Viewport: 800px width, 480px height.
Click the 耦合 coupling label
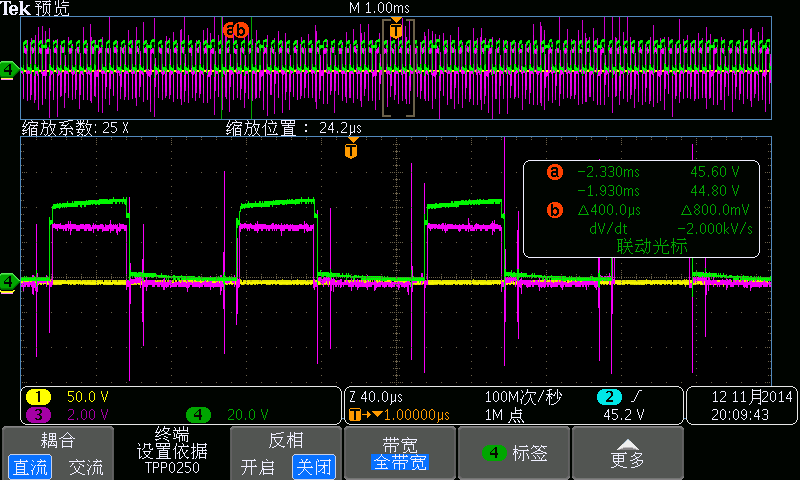click(58, 440)
